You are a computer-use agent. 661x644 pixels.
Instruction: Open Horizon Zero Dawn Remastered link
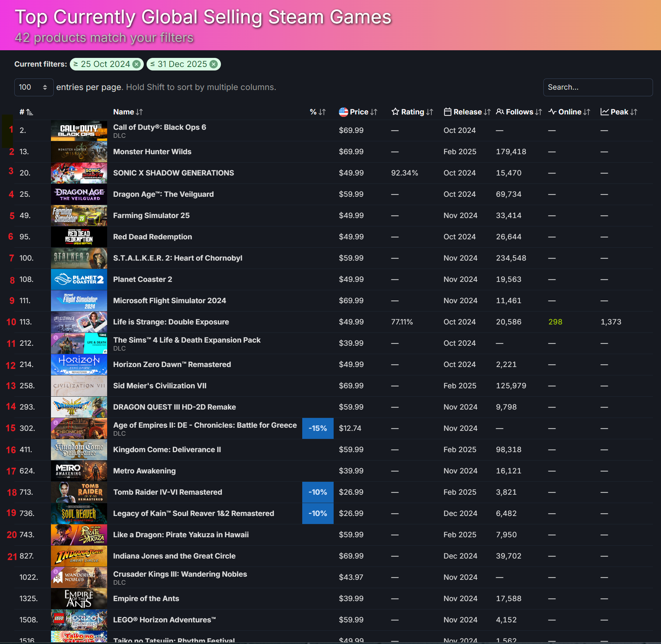[172, 365]
